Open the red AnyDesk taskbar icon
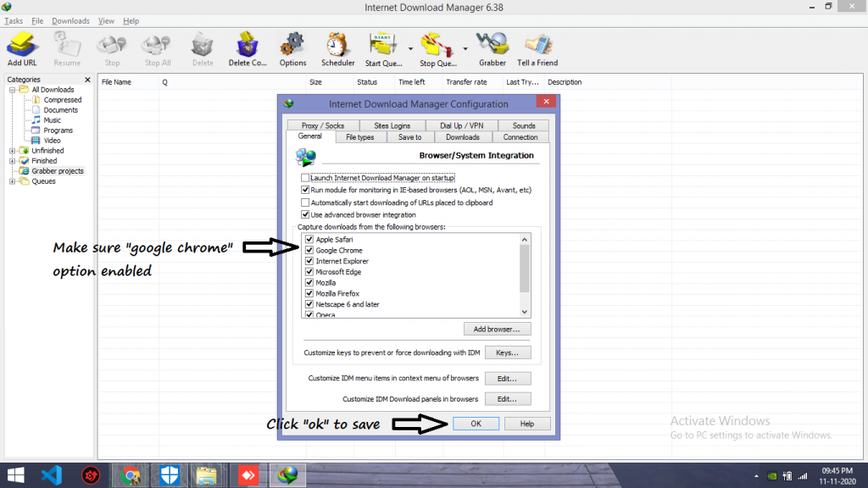The width and height of the screenshot is (868, 488). click(x=248, y=475)
